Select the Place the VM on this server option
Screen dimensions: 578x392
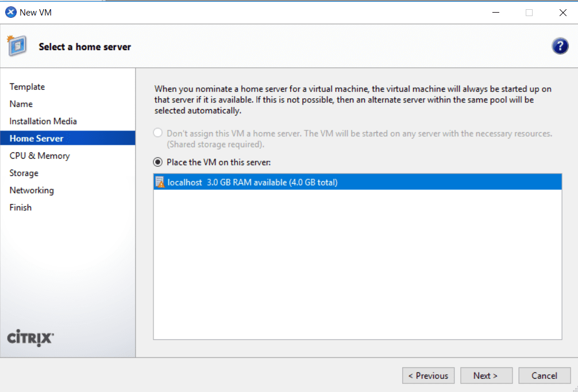click(x=157, y=162)
